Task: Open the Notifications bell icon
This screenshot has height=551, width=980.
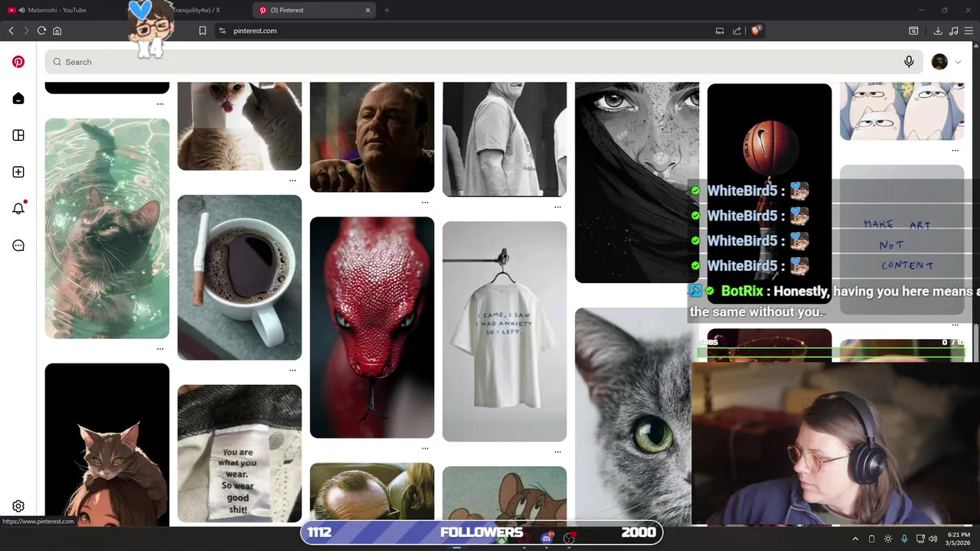Action: [18, 208]
